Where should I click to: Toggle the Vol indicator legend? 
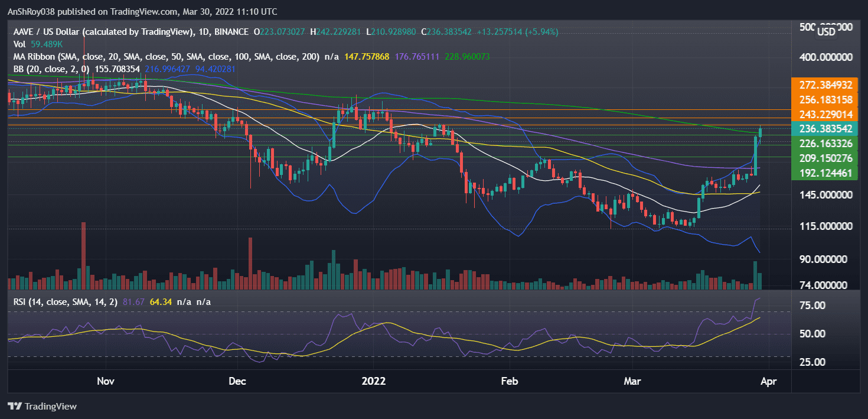19,43
